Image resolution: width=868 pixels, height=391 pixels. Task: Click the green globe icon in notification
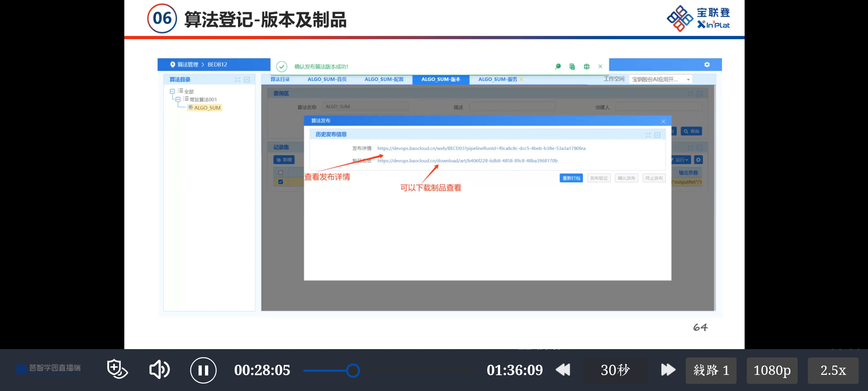coord(587,66)
